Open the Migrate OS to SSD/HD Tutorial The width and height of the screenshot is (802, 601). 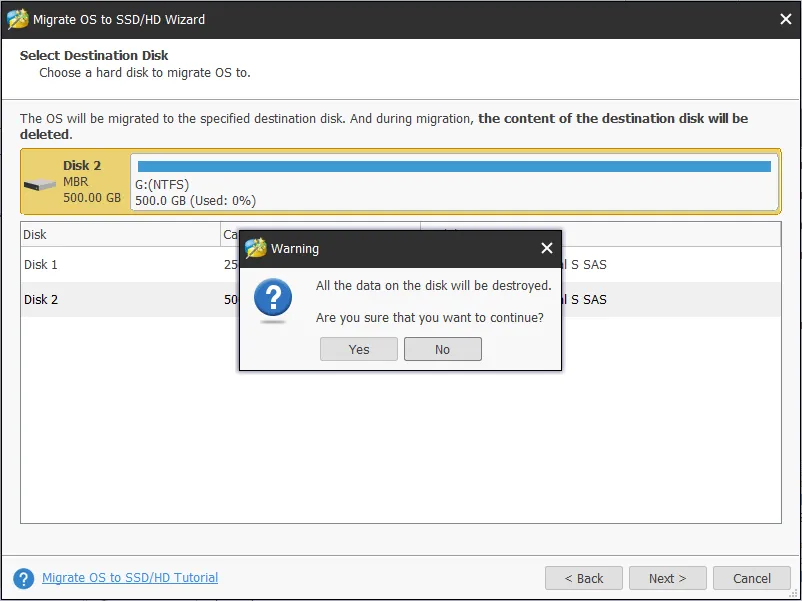pos(130,578)
